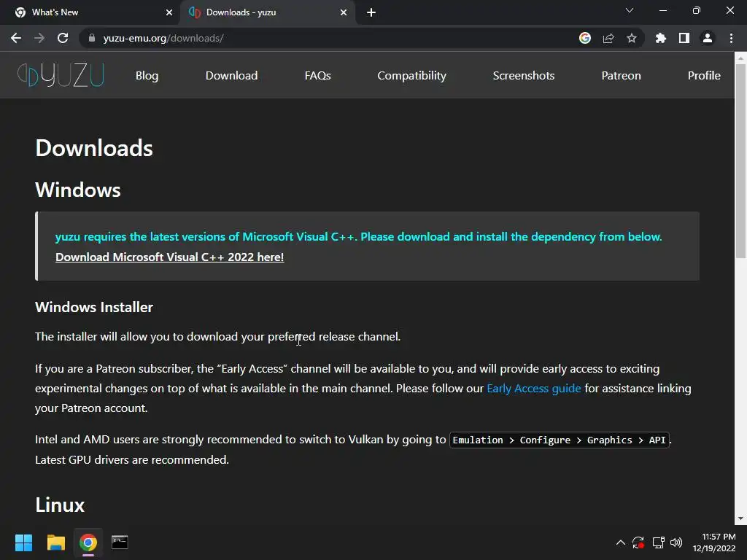This screenshot has width=747, height=560.
Task: Click the page vertical scrollbar thumb
Action: tap(740, 161)
